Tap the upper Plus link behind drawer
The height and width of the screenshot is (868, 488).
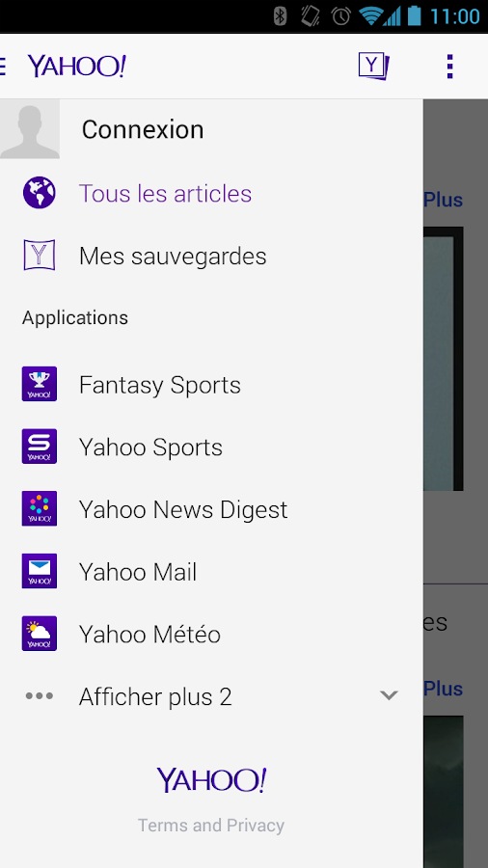(444, 200)
